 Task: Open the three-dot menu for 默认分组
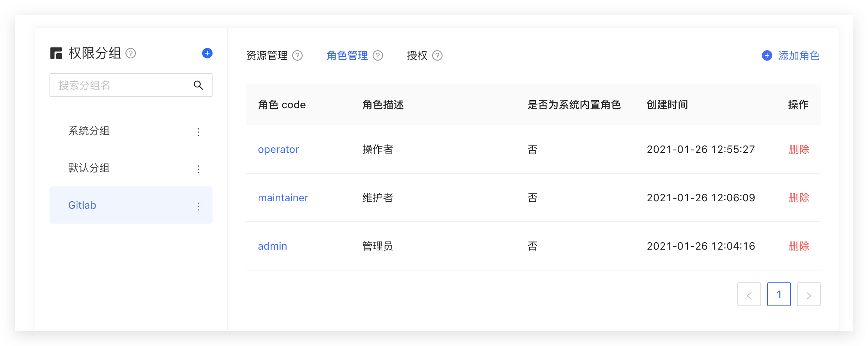(198, 169)
